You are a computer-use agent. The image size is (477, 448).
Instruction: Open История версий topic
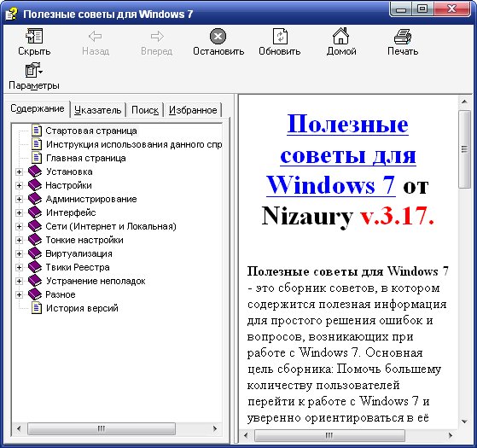[x=82, y=308]
